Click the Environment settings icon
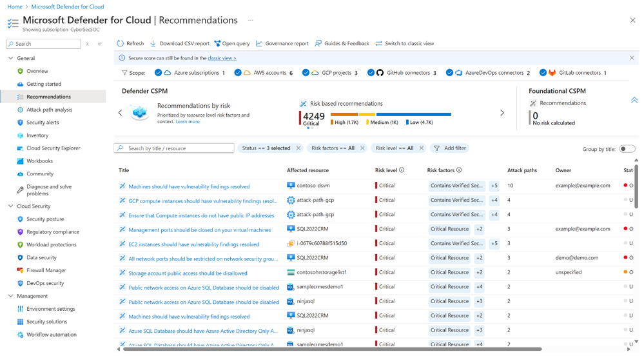 click(x=20, y=309)
